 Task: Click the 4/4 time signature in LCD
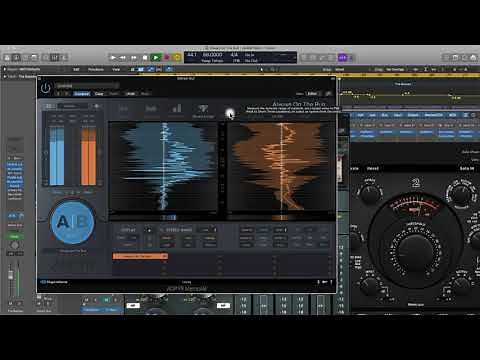click(x=234, y=55)
